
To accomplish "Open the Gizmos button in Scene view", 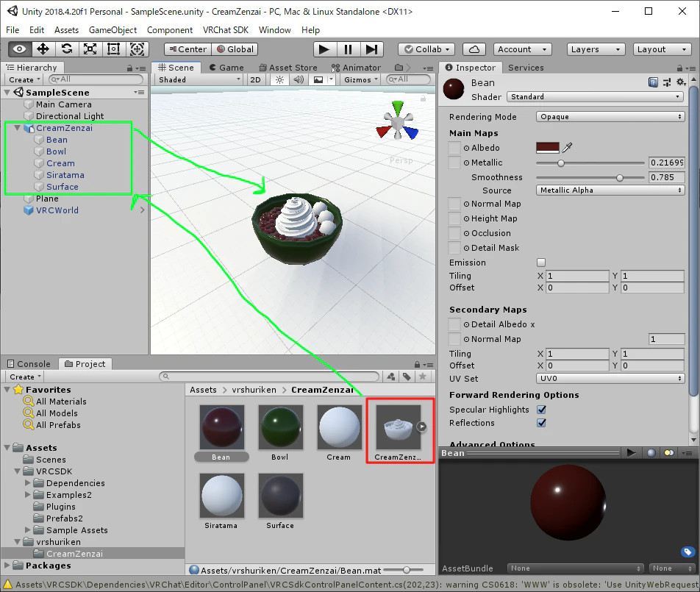I will [361, 80].
